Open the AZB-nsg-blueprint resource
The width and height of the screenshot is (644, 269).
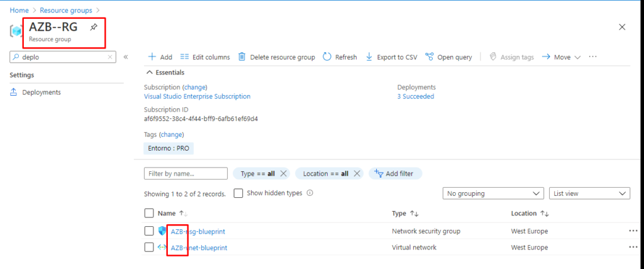coord(198,231)
